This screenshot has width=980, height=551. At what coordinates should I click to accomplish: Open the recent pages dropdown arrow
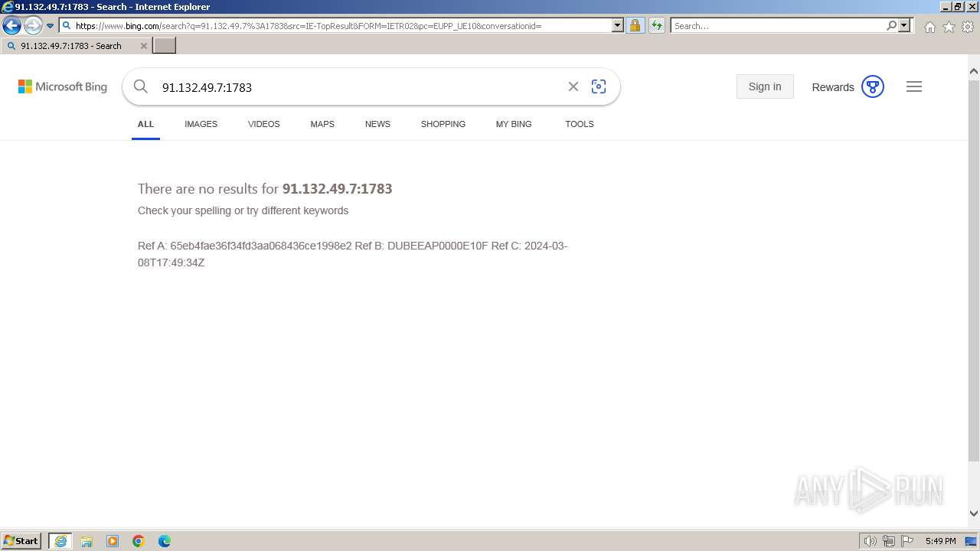(51, 26)
